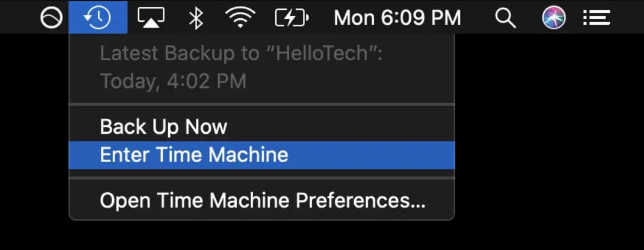Click the Bluetooth status icon
The width and height of the screenshot is (644, 250).
195,18
